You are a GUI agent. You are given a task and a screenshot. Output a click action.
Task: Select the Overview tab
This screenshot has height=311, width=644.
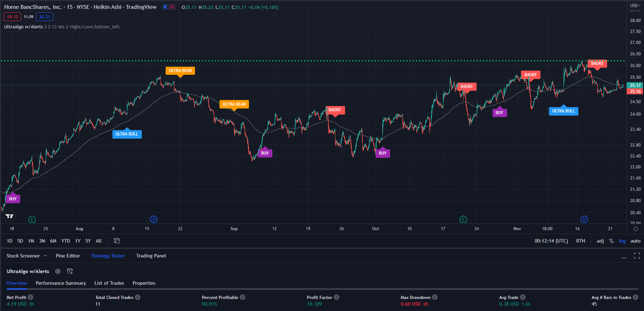[x=17, y=283]
